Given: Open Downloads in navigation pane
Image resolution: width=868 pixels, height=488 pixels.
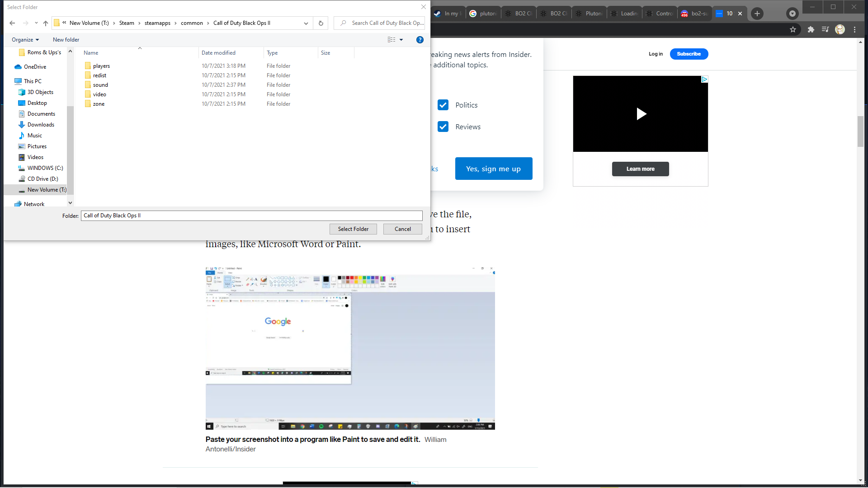Looking at the screenshot, I should tap(41, 125).
